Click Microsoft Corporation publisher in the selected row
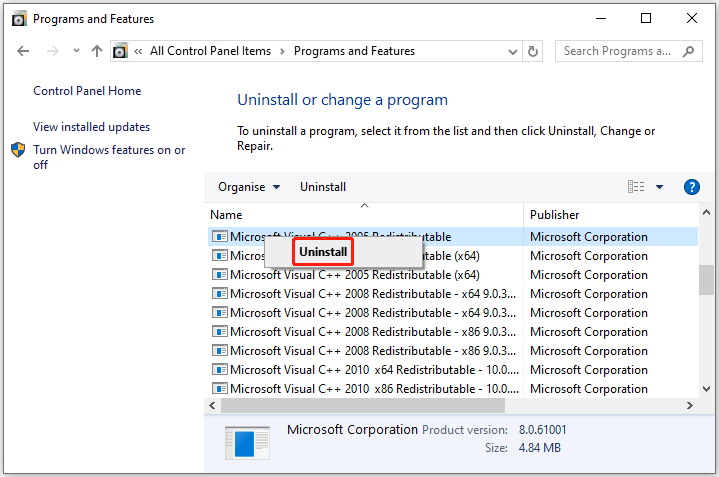 589,237
